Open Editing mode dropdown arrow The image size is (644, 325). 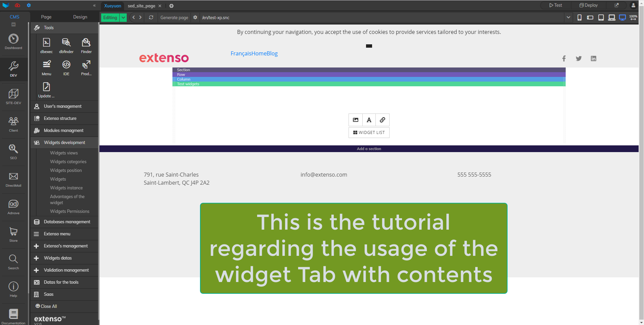click(x=123, y=17)
